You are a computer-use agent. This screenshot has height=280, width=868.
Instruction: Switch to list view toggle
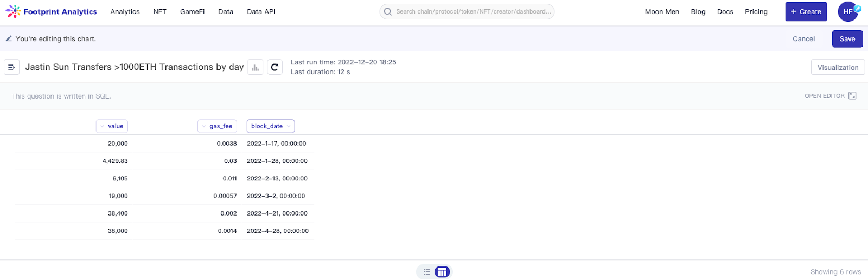[426, 272]
